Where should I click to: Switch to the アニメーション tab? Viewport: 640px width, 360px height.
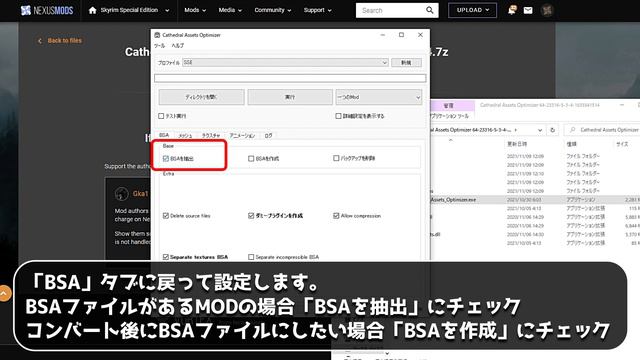(x=242, y=136)
